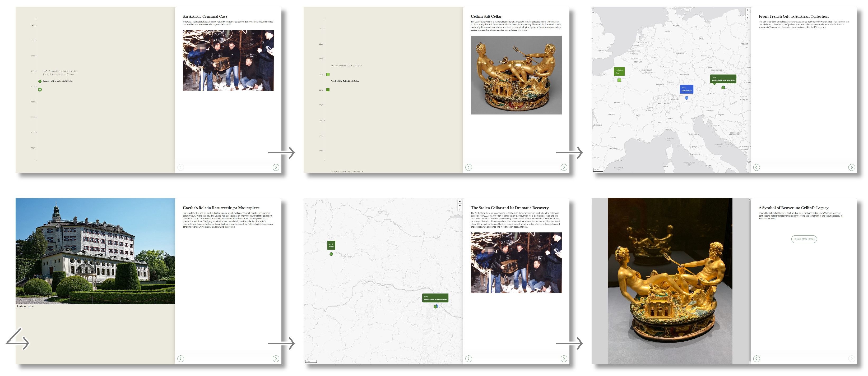
Task: Click the Ambras Castle photograph
Action: coord(95,251)
